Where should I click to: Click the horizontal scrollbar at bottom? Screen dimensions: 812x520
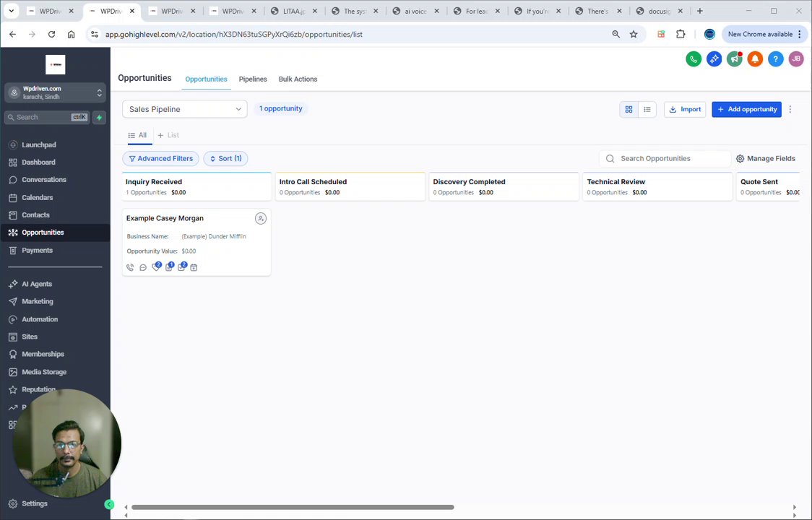293,507
